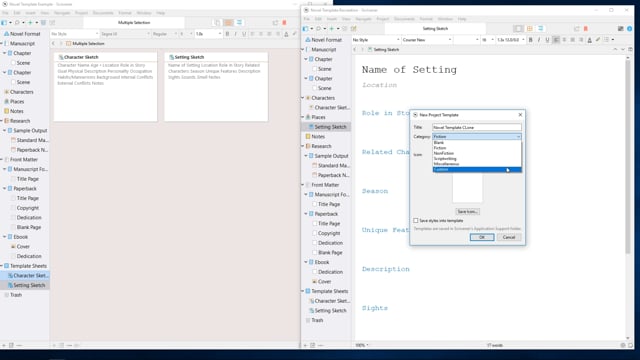Toggle left-align button in right window
Image resolution: width=640 pixels, height=360 pixels.
click(556, 40)
